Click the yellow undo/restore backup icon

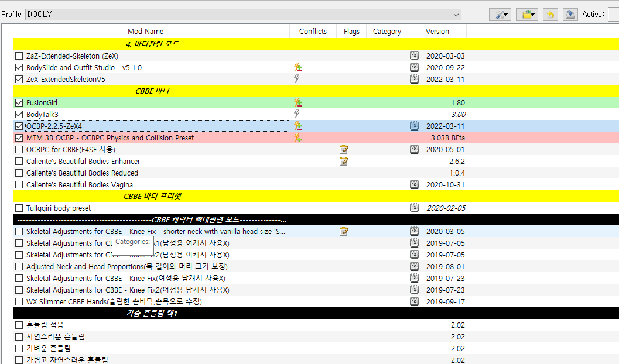click(550, 15)
